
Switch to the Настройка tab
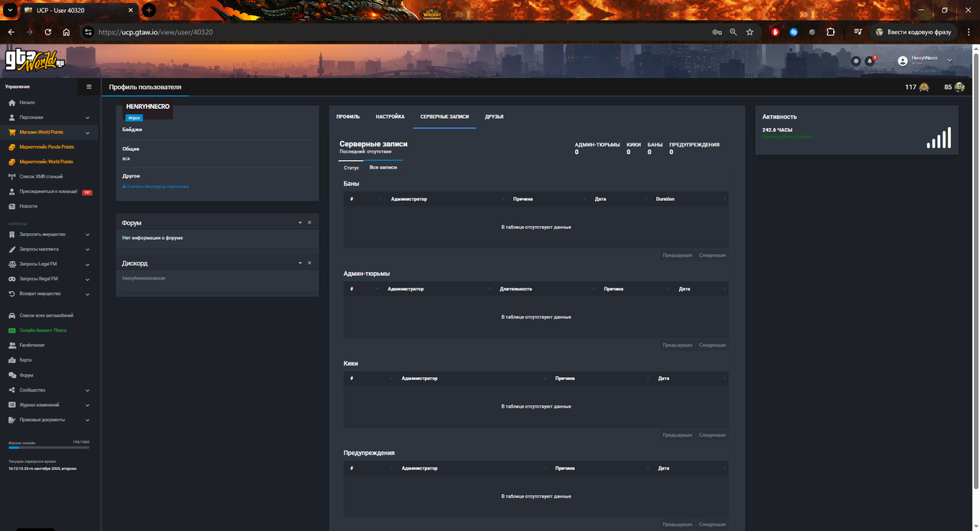click(390, 117)
